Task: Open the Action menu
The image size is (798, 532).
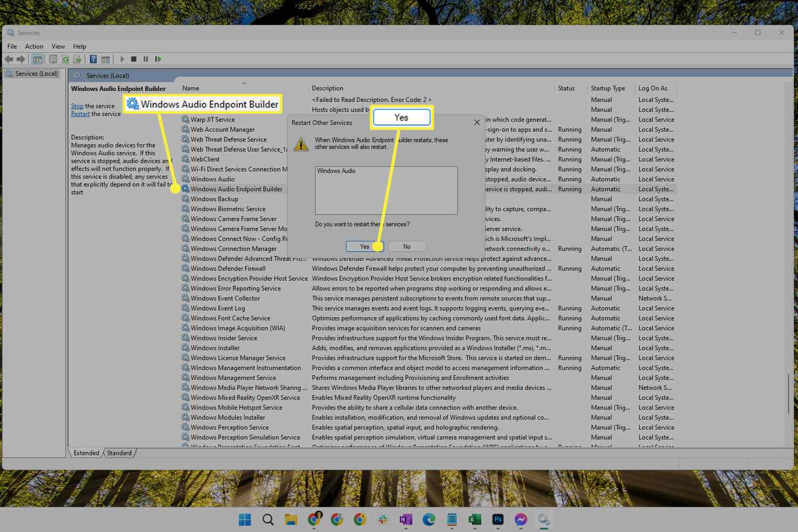Action: (34, 46)
